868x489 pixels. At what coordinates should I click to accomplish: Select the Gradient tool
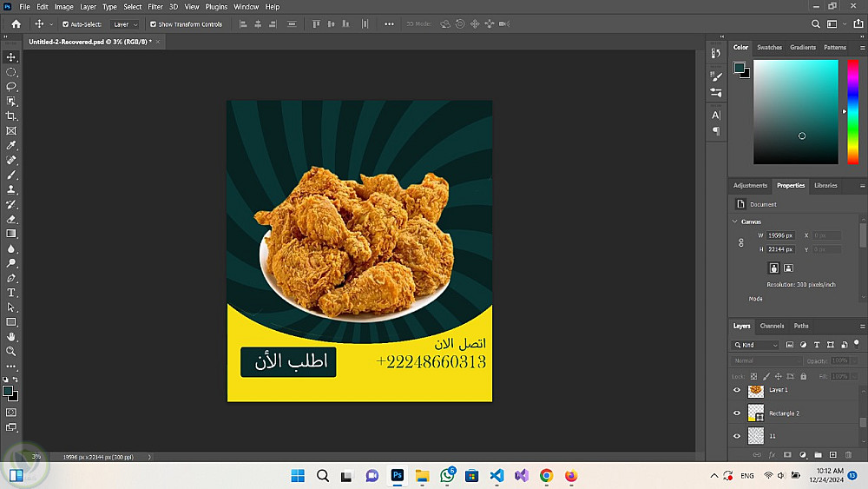point(11,234)
